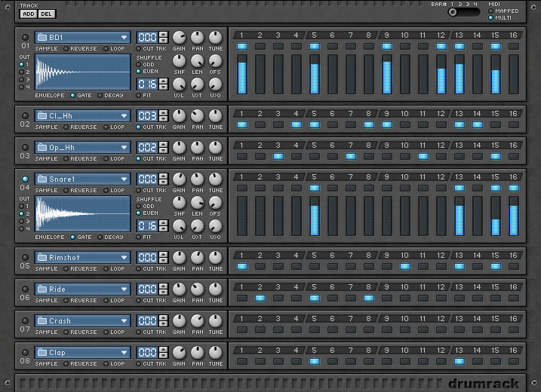Select output 3 on the Snare1 track
This screenshot has width=541, height=392.
point(21,222)
